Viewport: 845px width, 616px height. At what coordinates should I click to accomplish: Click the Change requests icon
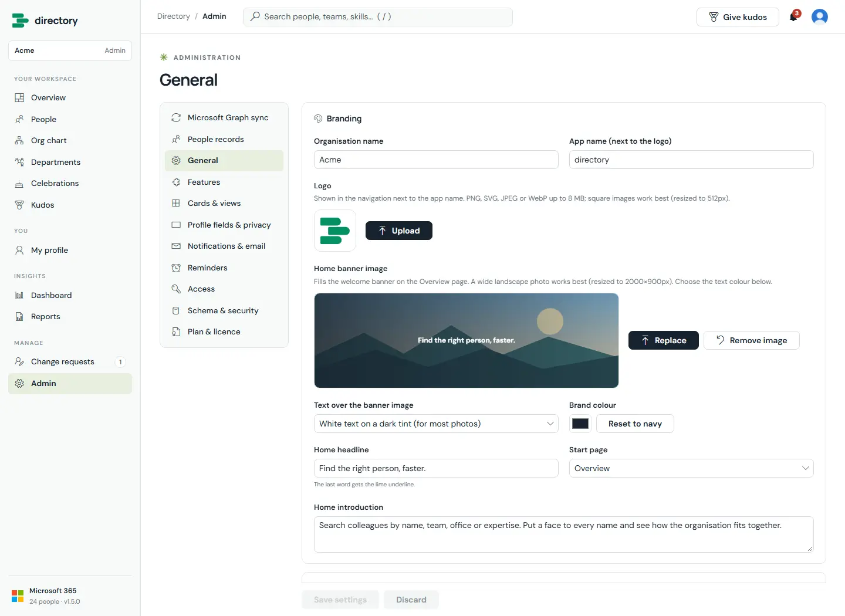(19, 361)
